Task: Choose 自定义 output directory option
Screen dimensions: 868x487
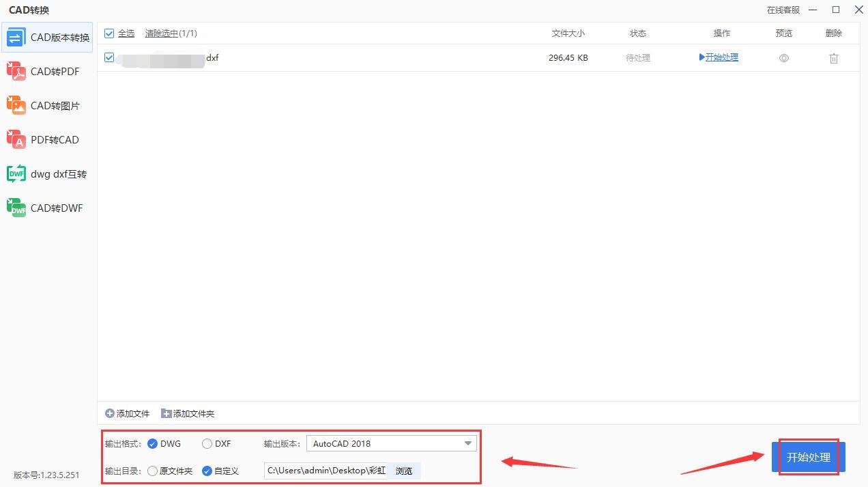Action: pyautogui.click(x=220, y=471)
